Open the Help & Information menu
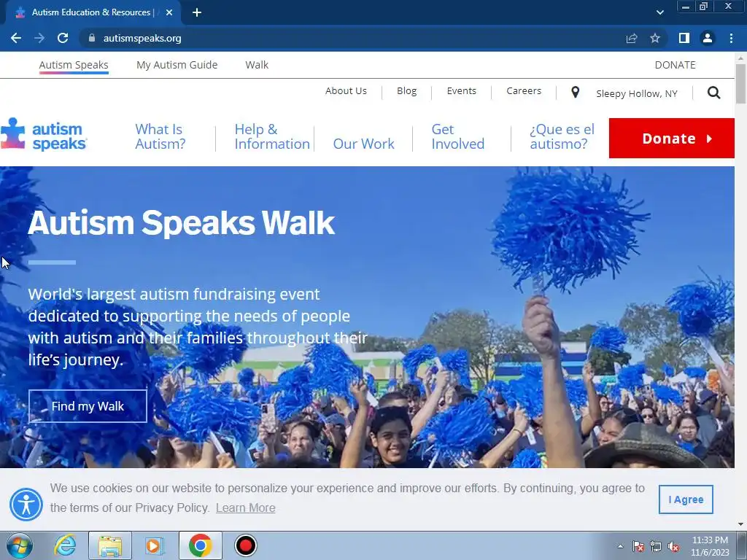 click(272, 136)
